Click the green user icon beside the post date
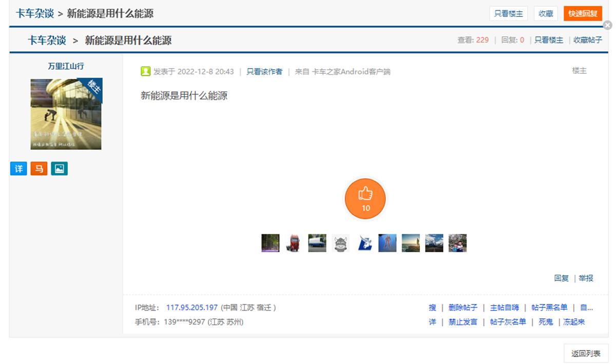This screenshot has width=616, height=364. (145, 71)
